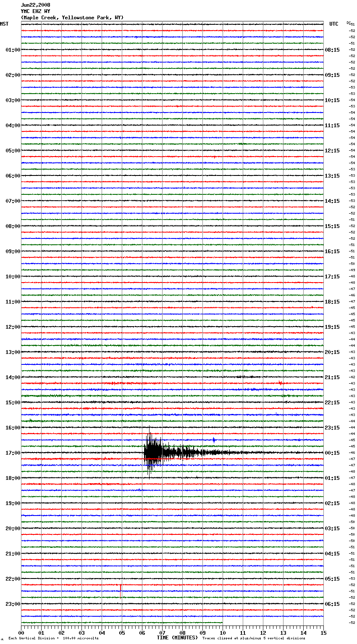Click the TIME (MINUTES) axis title
The width and height of the screenshot is (357, 644).
tap(177, 638)
